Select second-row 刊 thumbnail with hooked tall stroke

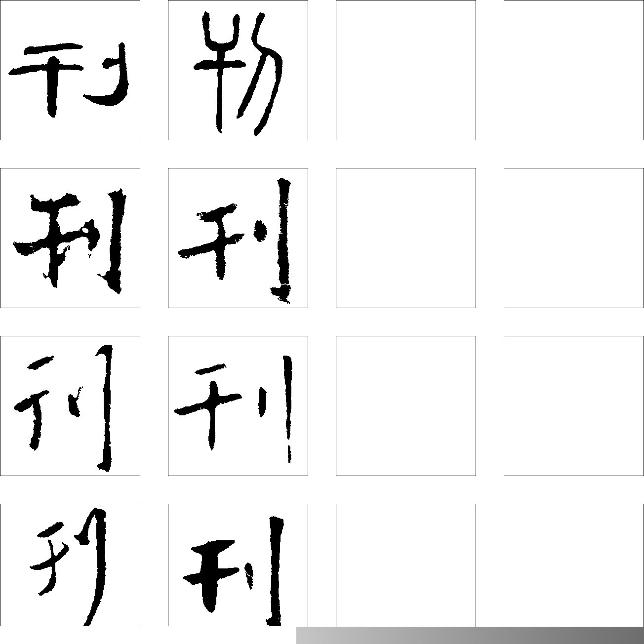(x=238, y=238)
